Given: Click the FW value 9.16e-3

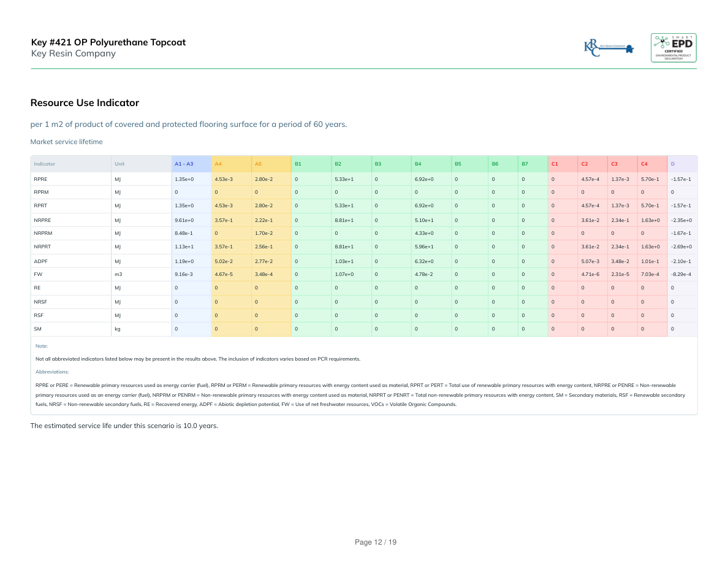Looking at the screenshot, I should tap(183, 274).
